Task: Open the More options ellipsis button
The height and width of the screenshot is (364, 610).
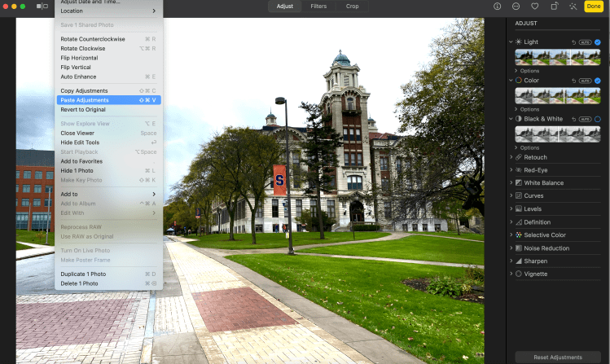Action: pyautogui.click(x=516, y=7)
